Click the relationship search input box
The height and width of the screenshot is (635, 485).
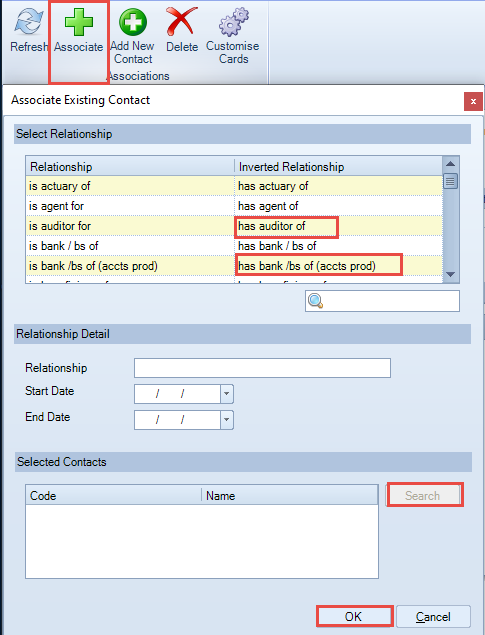pyautogui.click(x=382, y=301)
